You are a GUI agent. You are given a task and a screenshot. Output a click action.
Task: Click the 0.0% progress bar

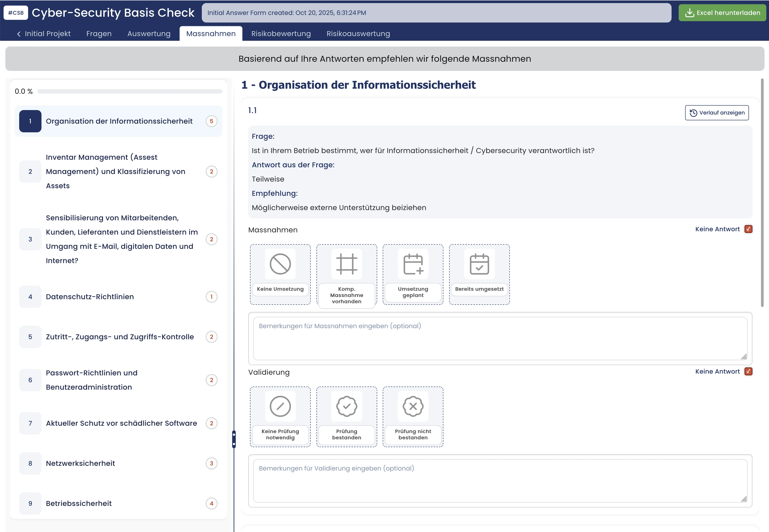(x=130, y=91)
